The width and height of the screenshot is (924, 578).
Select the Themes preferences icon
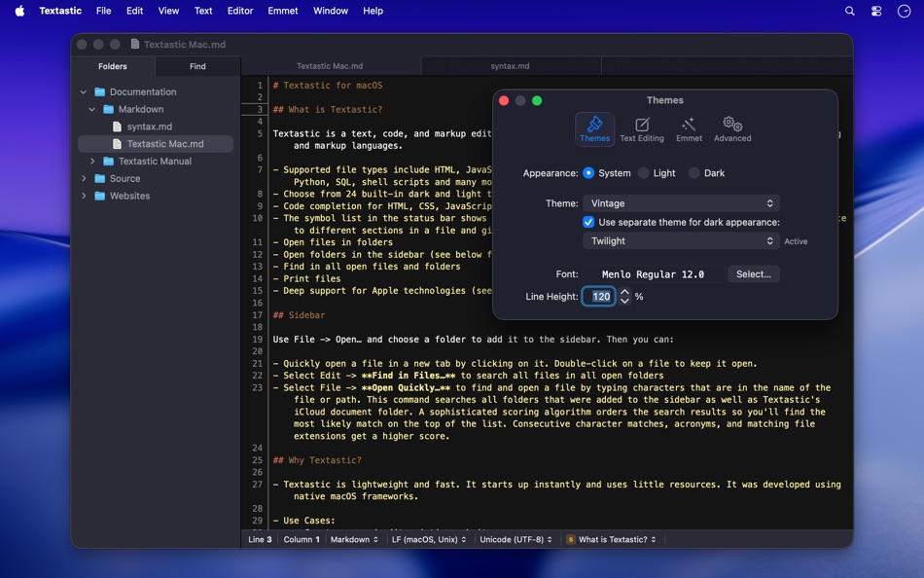coord(594,128)
